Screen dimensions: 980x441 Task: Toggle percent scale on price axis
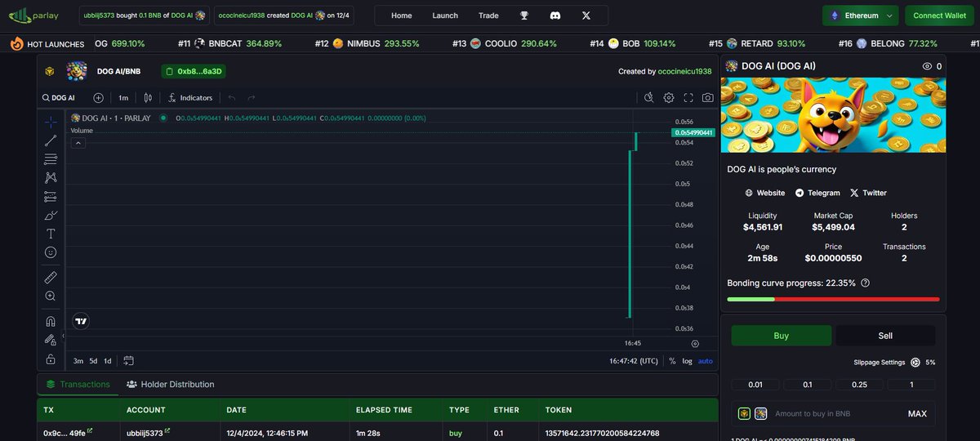672,361
